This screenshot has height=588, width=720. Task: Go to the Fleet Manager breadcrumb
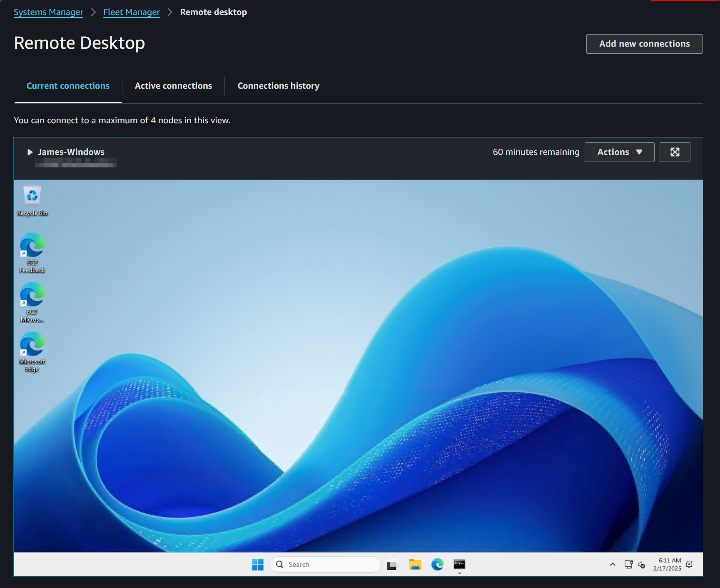coord(132,12)
